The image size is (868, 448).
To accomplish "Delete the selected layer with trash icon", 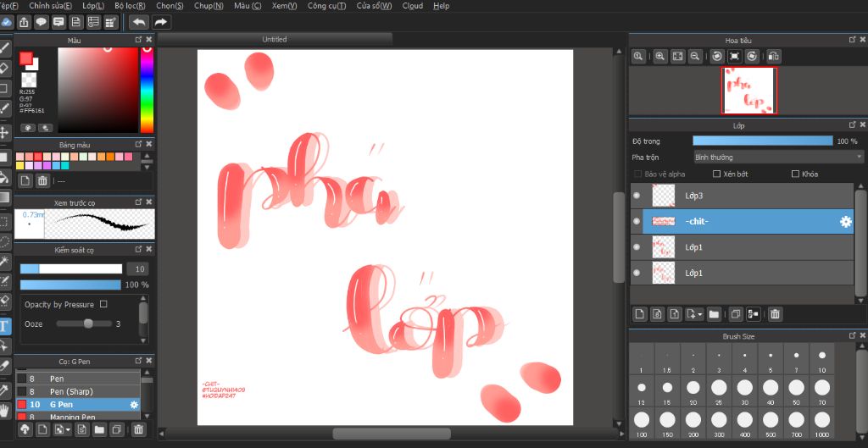I will click(x=775, y=314).
